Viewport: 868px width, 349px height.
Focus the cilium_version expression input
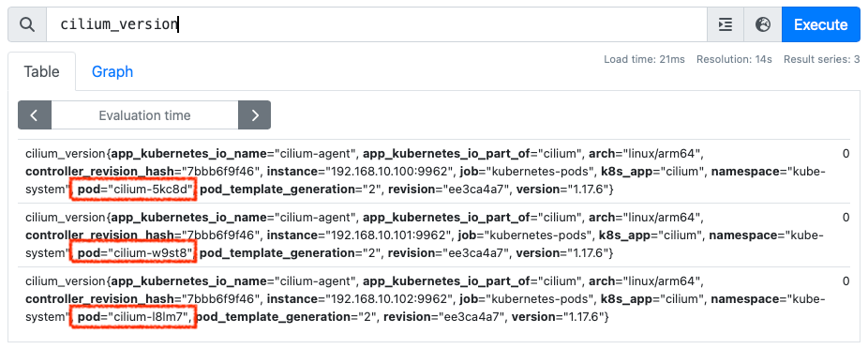(377, 24)
